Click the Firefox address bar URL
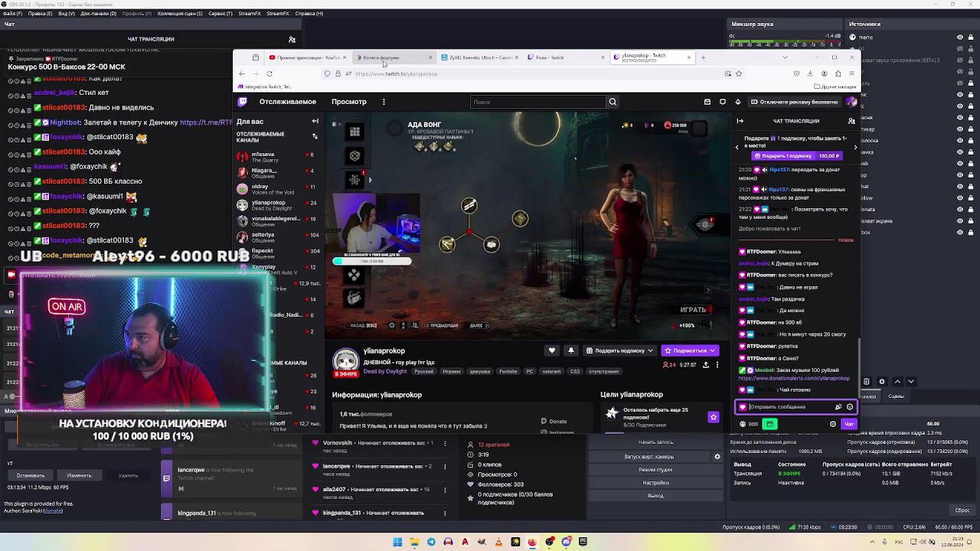980x551 pixels. [397, 74]
